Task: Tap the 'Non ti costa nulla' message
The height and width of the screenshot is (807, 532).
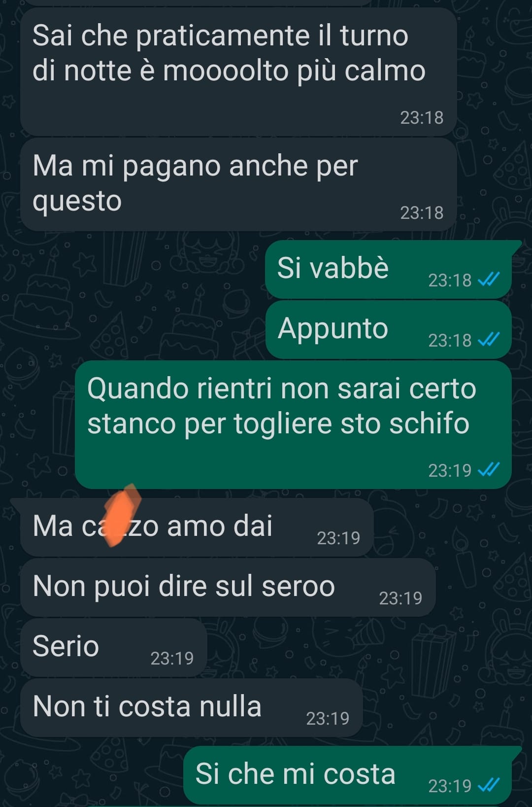Action: [192, 707]
